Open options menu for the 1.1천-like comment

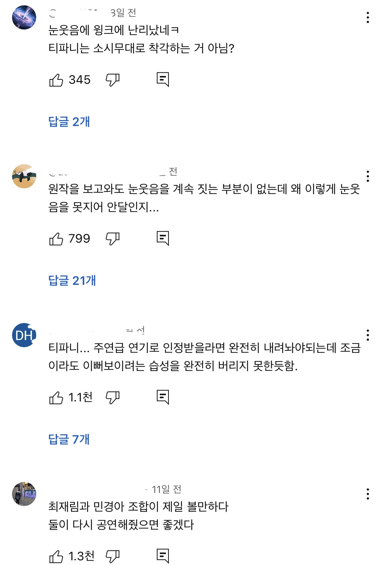368,335
